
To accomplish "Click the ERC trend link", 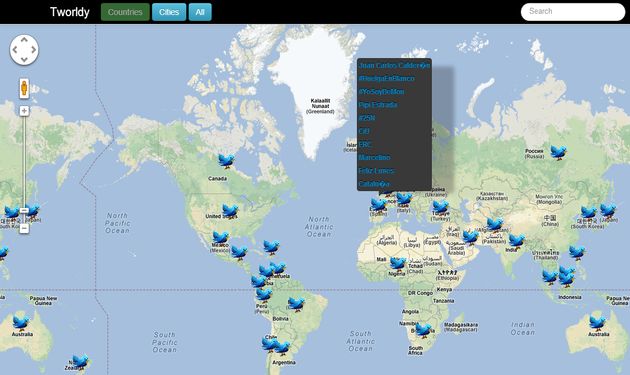I will (365, 144).
